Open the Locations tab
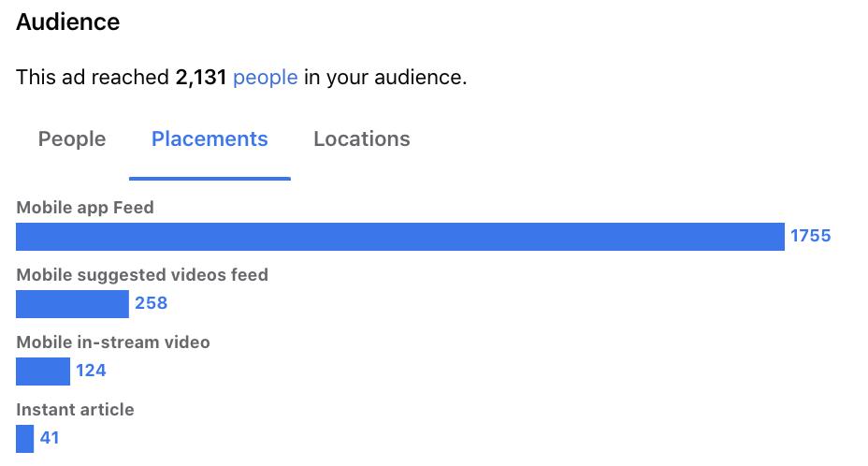Screen dimensions: 868x466 tap(362, 139)
